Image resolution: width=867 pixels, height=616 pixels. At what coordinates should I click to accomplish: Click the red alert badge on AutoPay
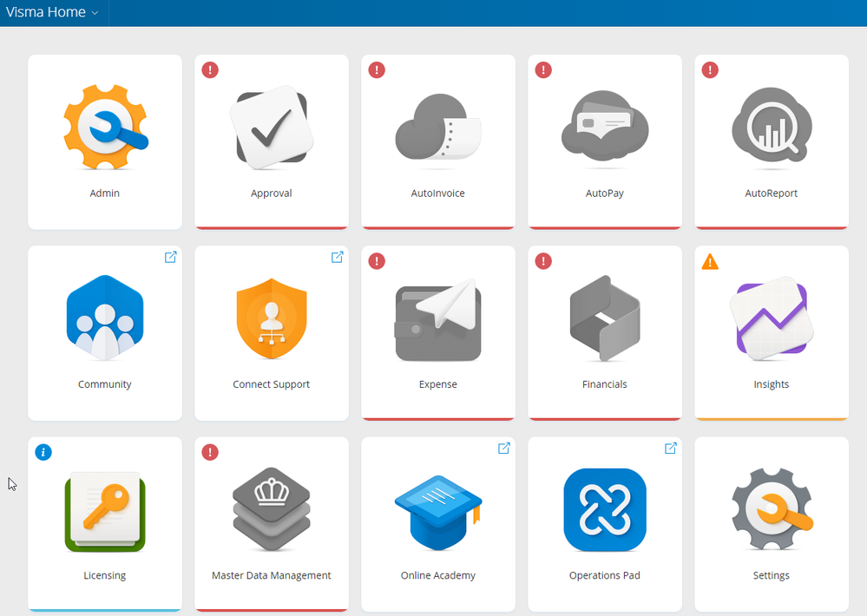click(x=543, y=70)
